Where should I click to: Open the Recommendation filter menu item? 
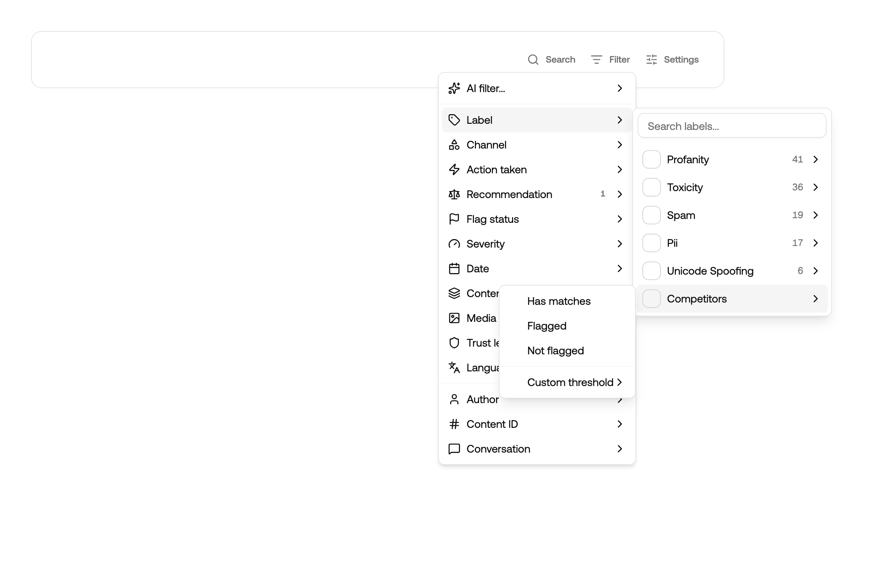[x=537, y=194]
